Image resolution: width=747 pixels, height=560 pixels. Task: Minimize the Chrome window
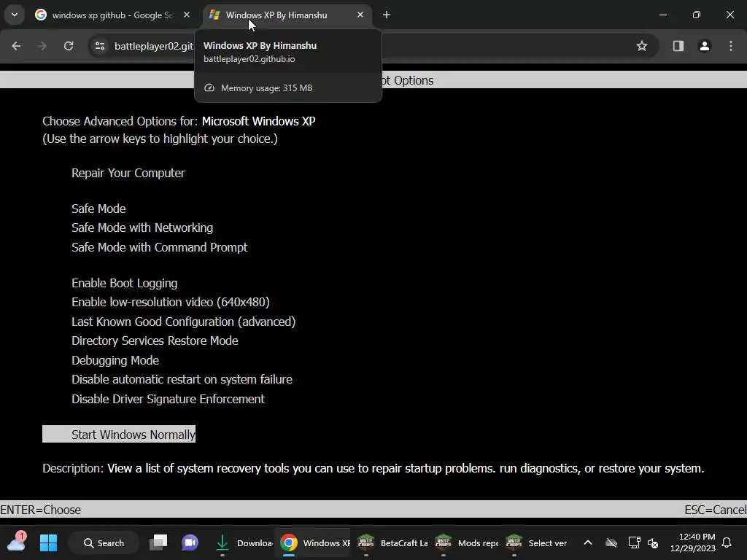(662, 15)
